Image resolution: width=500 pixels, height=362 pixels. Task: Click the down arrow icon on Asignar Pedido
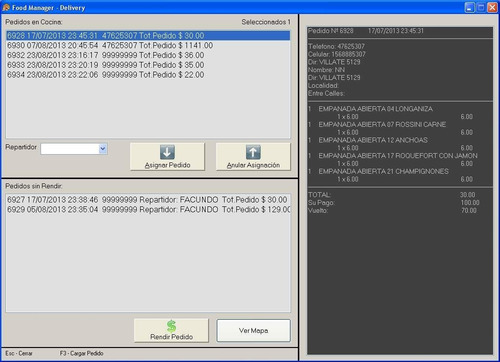point(167,152)
